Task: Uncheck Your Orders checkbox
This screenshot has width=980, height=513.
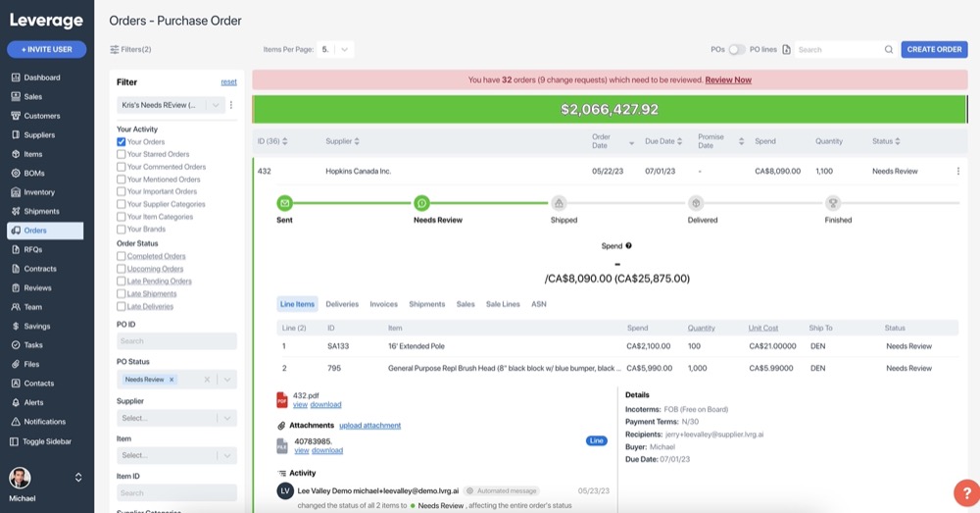Action: 122,142
